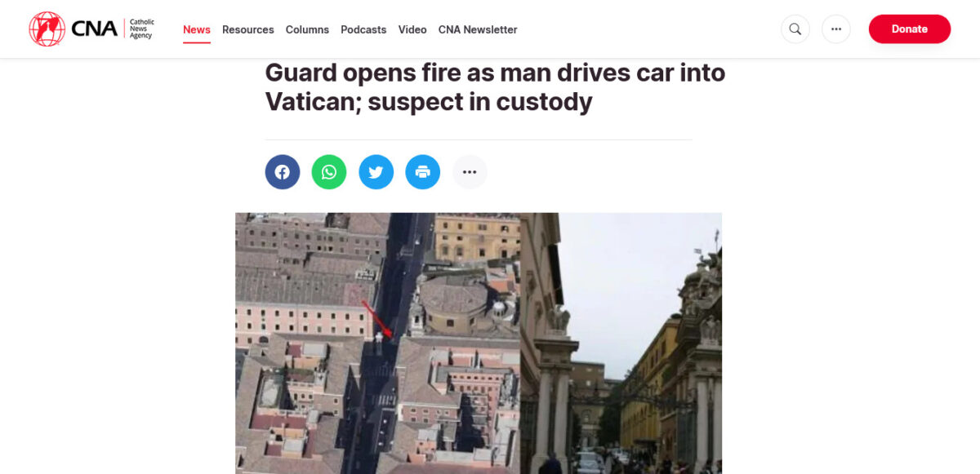The image size is (980, 474).
Task: Click the red arrow in aerial image
Action: click(377, 319)
